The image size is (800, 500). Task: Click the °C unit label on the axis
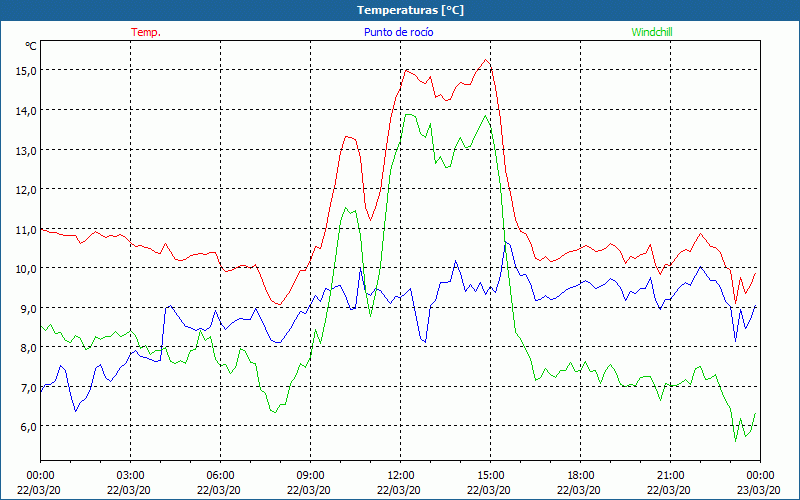coord(31,46)
